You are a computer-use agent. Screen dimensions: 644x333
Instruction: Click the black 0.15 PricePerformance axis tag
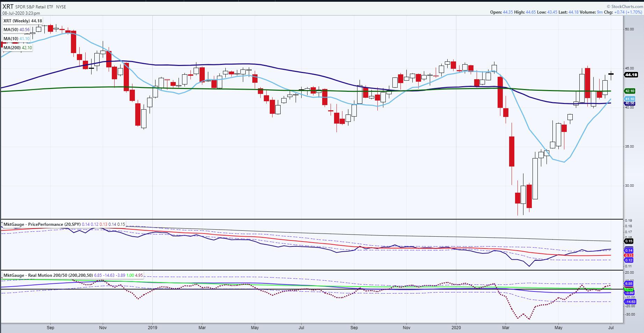click(629, 241)
